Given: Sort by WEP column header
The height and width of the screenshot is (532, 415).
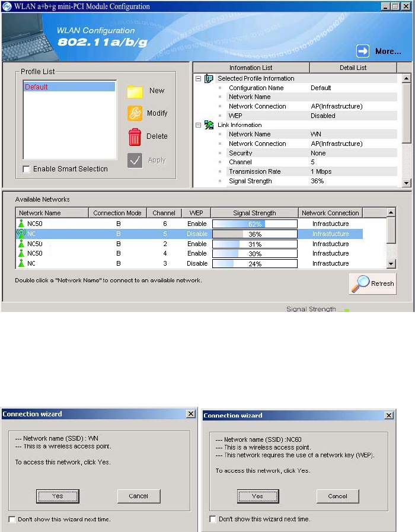Looking at the screenshot, I should point(196,213).
